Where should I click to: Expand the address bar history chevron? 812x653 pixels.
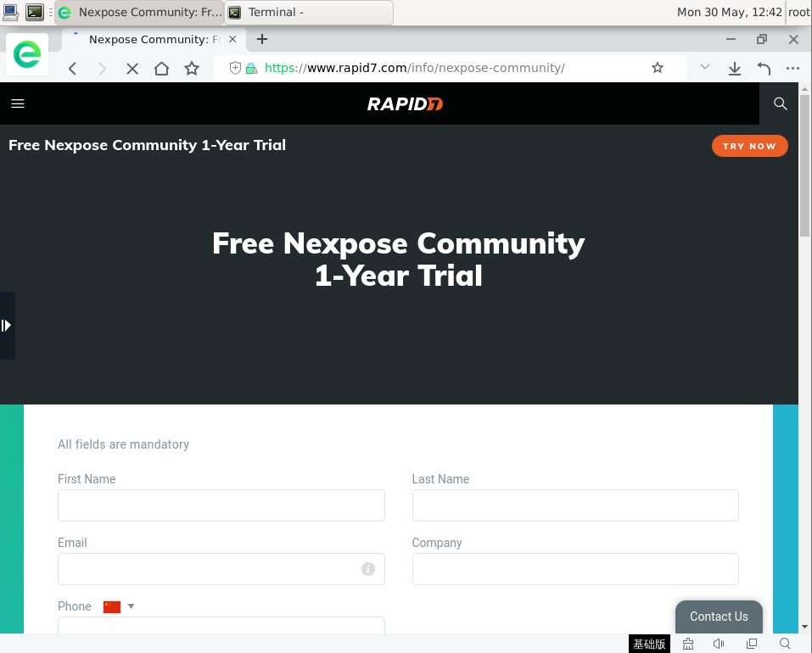705,67
